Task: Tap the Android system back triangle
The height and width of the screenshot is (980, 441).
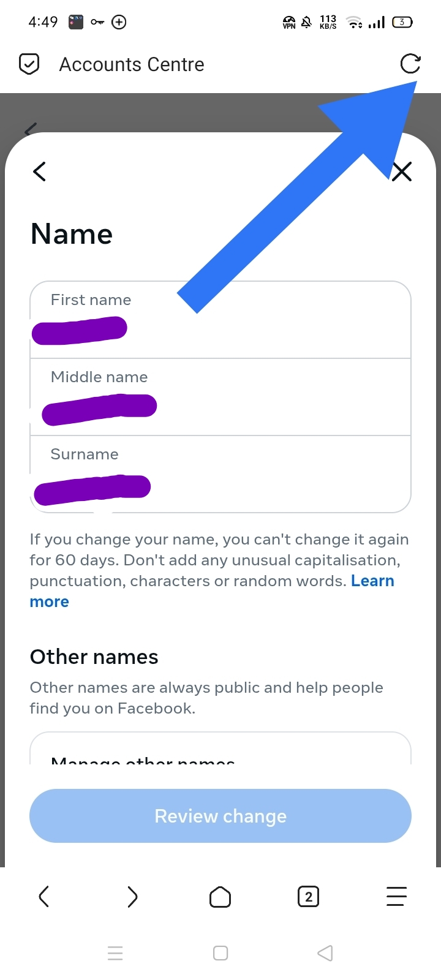Action: pos(325,953)
